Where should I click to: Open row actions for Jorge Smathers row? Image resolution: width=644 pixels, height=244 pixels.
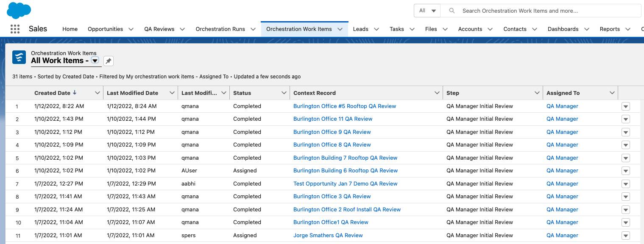click(625, 236)
